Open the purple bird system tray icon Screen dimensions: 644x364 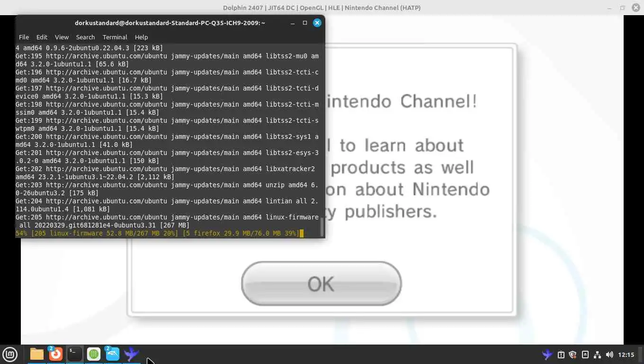tap(547, 355)
